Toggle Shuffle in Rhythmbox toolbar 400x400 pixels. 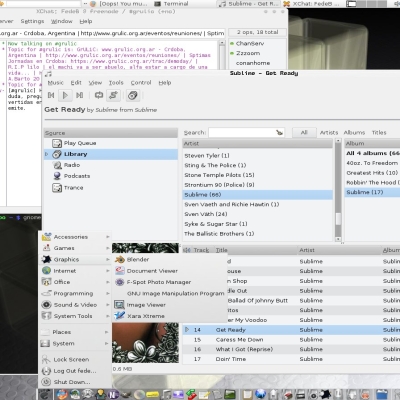113,95
